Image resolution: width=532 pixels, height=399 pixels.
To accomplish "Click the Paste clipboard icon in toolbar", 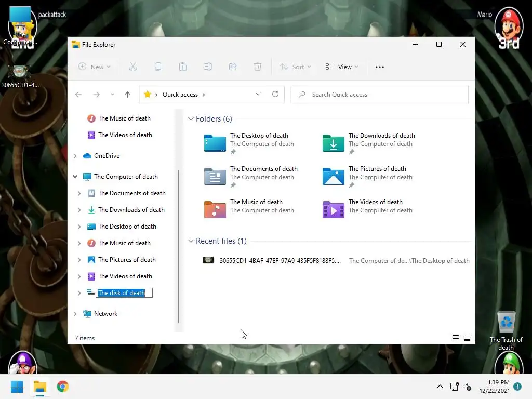I will 183,67.
